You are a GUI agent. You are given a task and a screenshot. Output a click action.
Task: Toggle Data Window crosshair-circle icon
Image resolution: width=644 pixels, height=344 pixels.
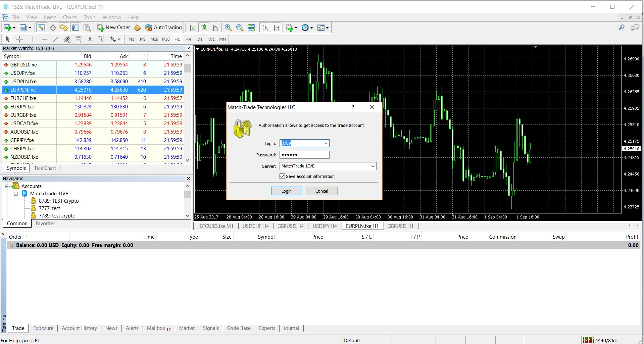click(53, 28)
